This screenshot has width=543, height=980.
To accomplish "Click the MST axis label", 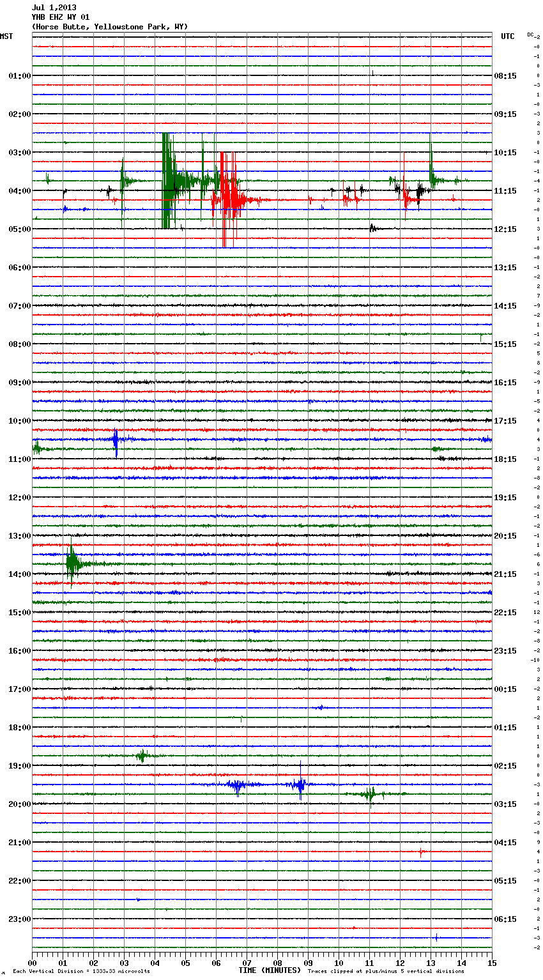I will point(6,36).
